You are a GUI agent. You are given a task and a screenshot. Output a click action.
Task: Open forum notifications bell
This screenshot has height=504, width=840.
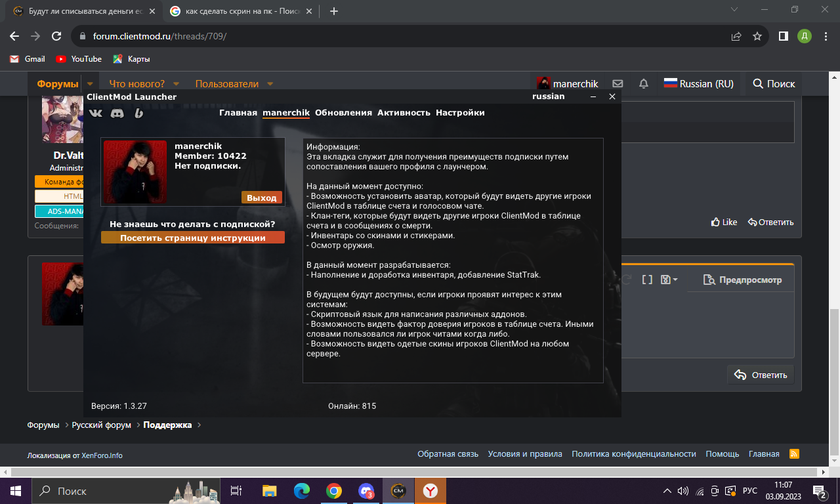[644, 83]
